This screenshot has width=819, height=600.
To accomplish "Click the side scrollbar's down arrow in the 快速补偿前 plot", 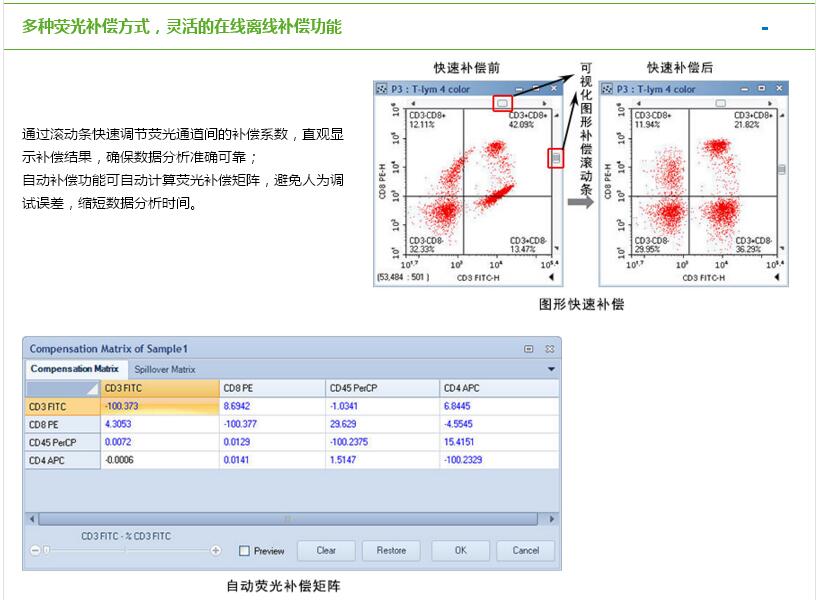I will click(556, 248).
